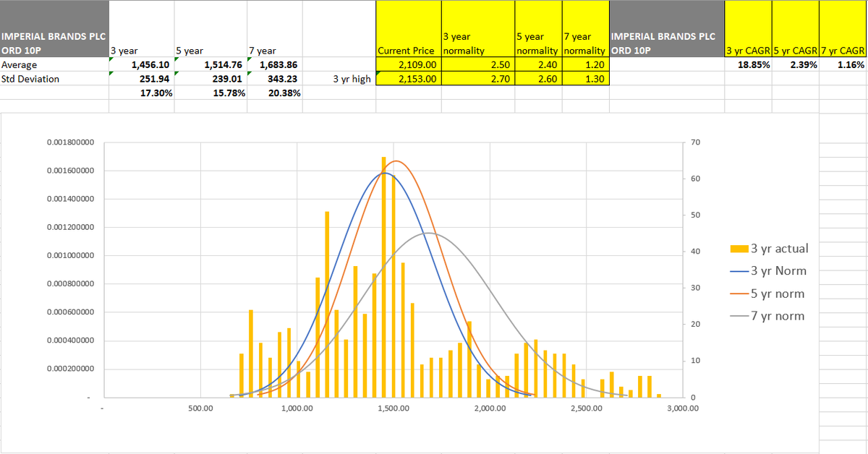Viewport: 868px width, 454px height.
Task: Select the std deviation value 343.23
Action: pos(275,79)
